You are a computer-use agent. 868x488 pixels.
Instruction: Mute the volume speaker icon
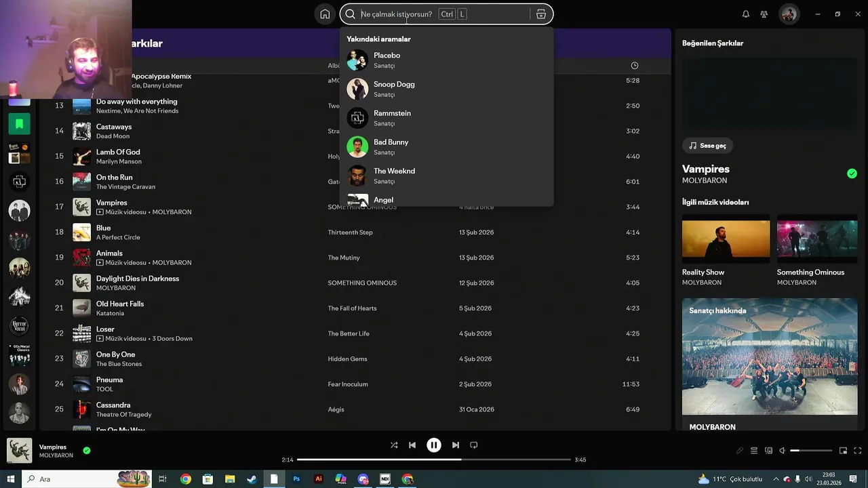coord(782,451)
